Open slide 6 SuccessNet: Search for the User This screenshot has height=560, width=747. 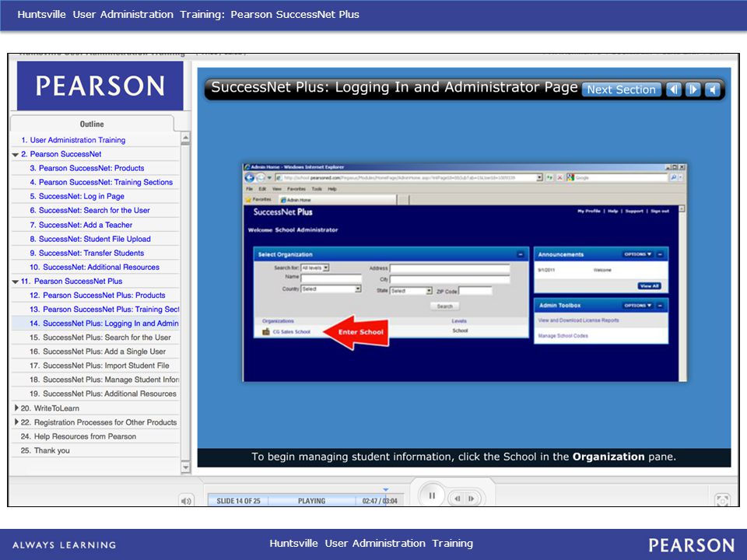(95, 211)
